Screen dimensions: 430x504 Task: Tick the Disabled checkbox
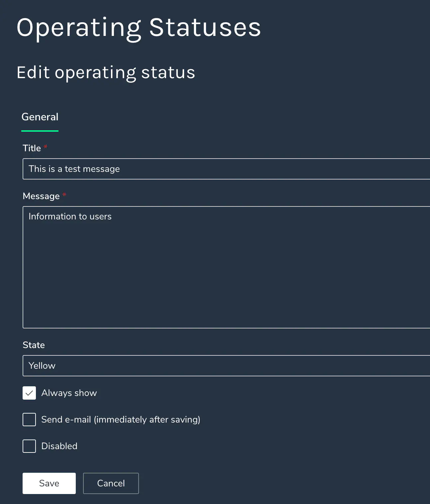coord(29,446)
